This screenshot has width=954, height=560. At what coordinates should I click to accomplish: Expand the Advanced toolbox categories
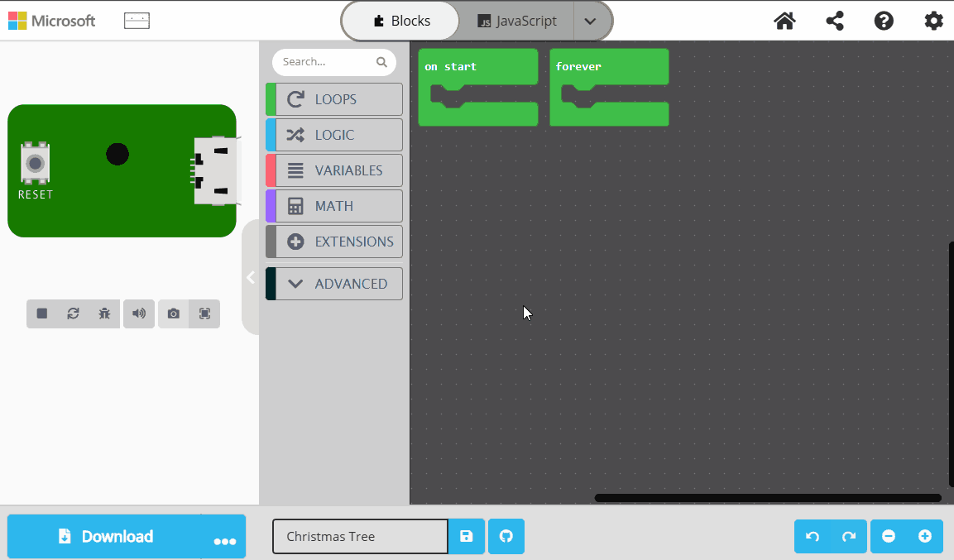click(x=334, y=284)
